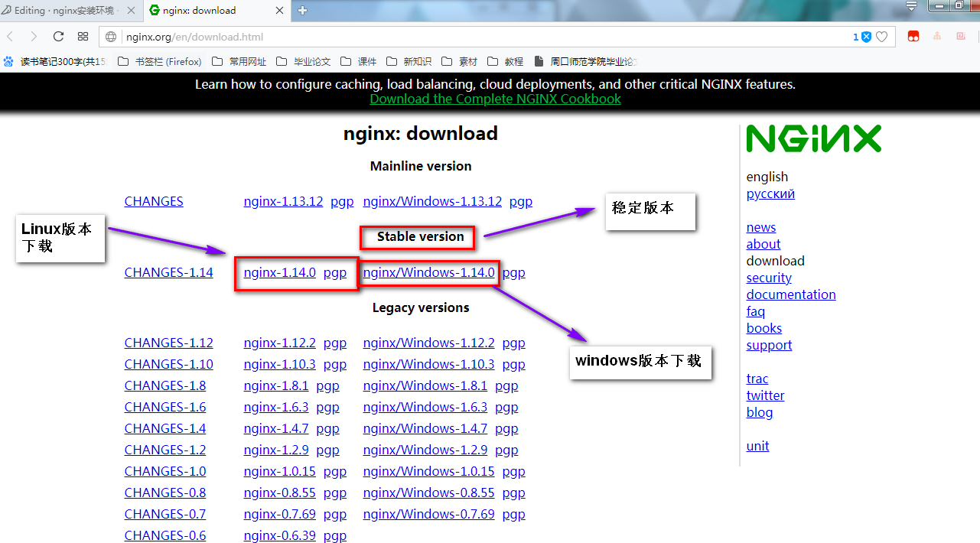Open the 课件 bookmark folder
Viewport: 980px width, 543px height.
point(359,61)
